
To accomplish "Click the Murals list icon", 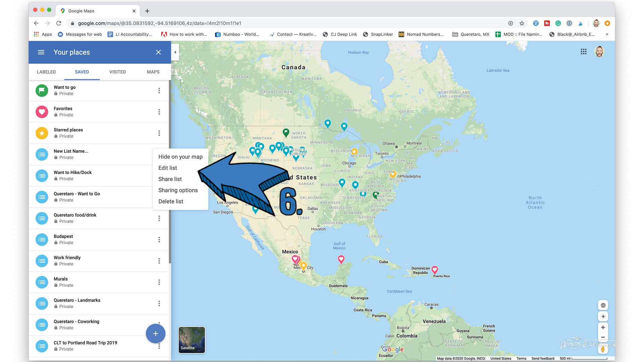I will [x=42, y=282].
